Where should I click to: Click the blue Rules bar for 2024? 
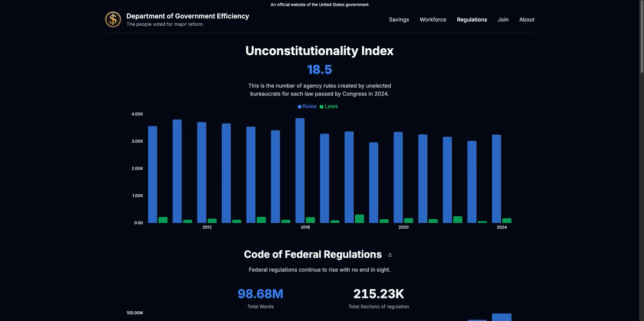tap(496, 179)
